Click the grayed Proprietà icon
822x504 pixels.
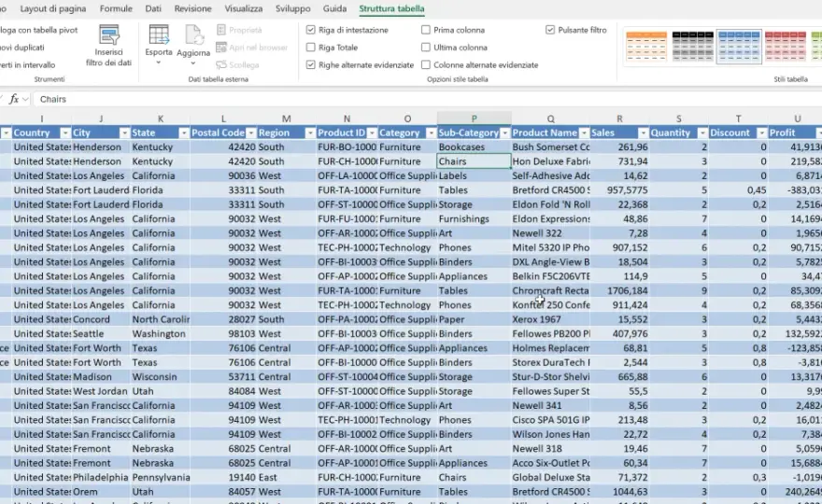tap(221, 30)
